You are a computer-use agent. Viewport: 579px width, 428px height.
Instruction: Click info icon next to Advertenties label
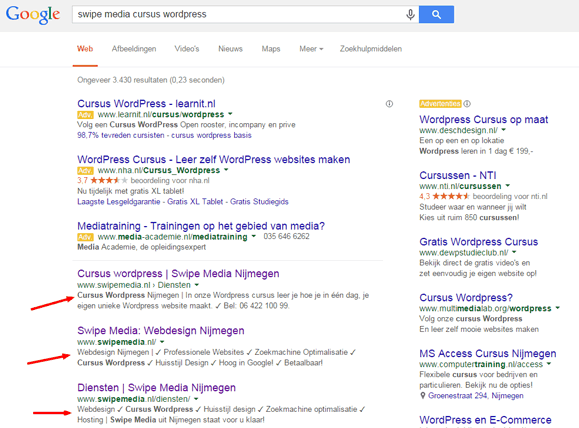tap(467, 104)
